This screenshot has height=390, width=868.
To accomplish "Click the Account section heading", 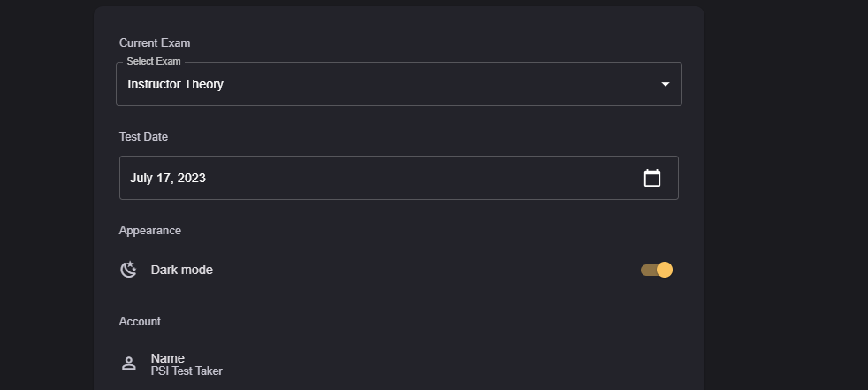I will click(140, 321).
